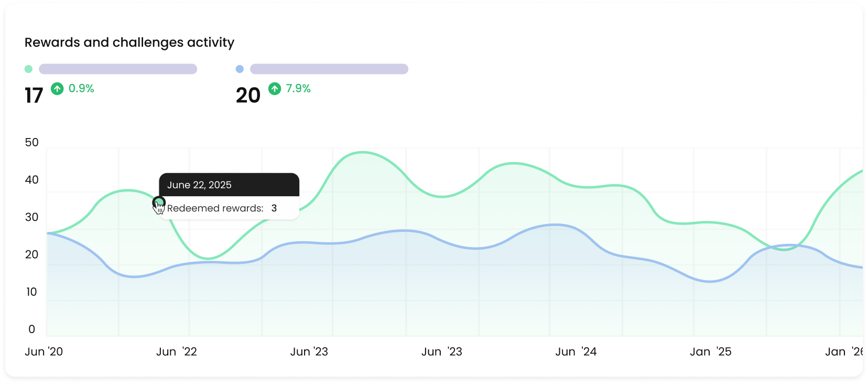Select the highlighted data point on the green line

point(158,202)
